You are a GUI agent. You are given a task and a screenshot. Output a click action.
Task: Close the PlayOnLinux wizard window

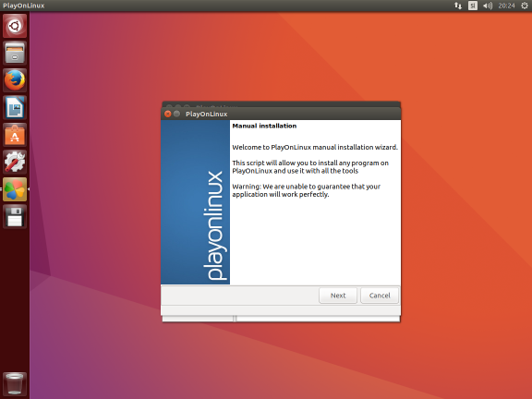pos(167,114)
